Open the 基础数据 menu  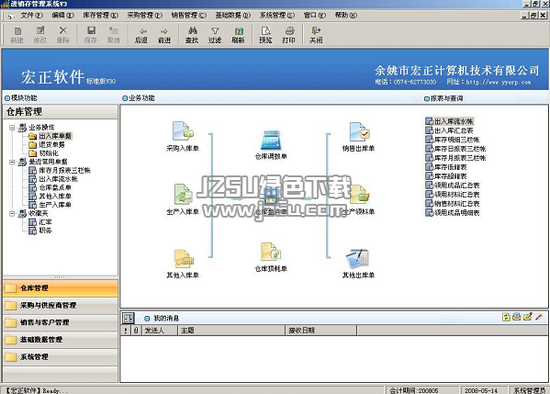click(x=233, y=15)
